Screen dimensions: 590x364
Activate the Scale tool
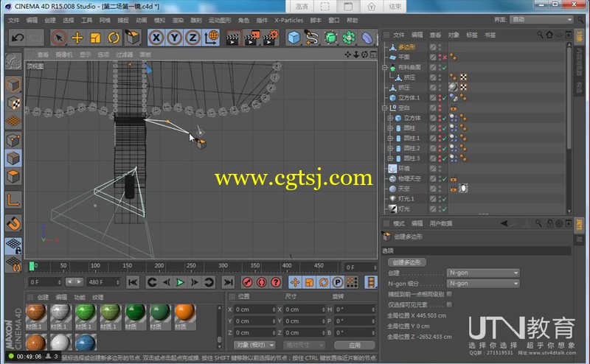pyautogui.click(x=95, y=38)
